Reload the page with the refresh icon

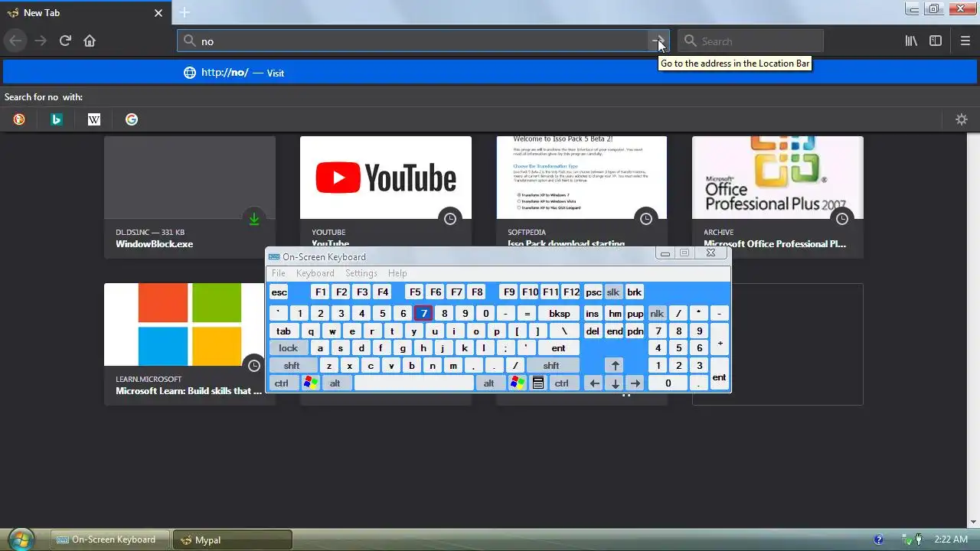(65, 41)
